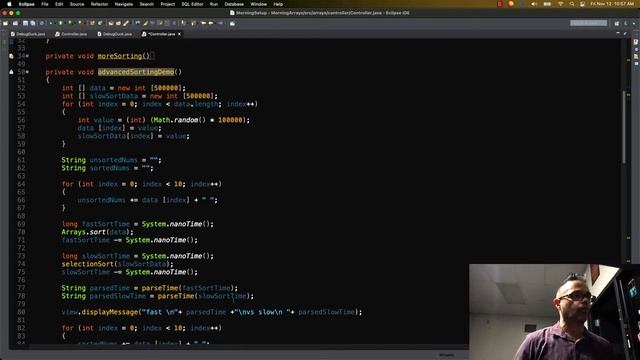This screenshot has height=360, width=640.
Task: Click the Open Type toolbar icon
Action: coord(111,23)
